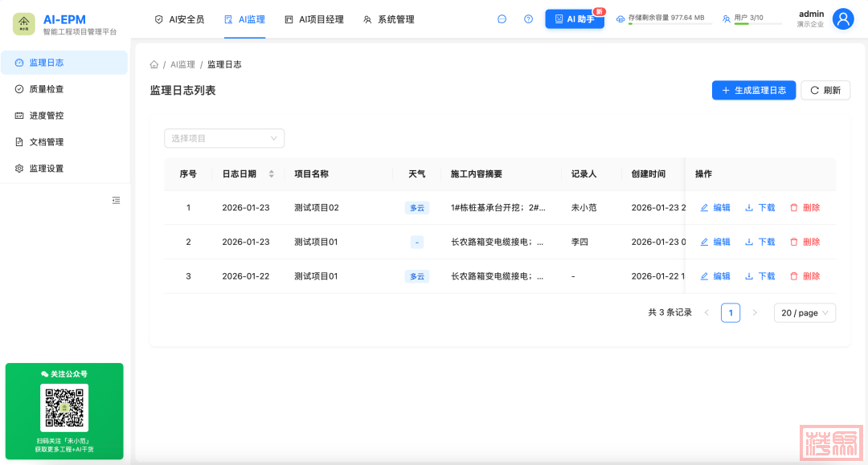The height and width of the screenshot is (465, 868).
Task: Click 删除 for the third log row
Action: click(805, 276)
